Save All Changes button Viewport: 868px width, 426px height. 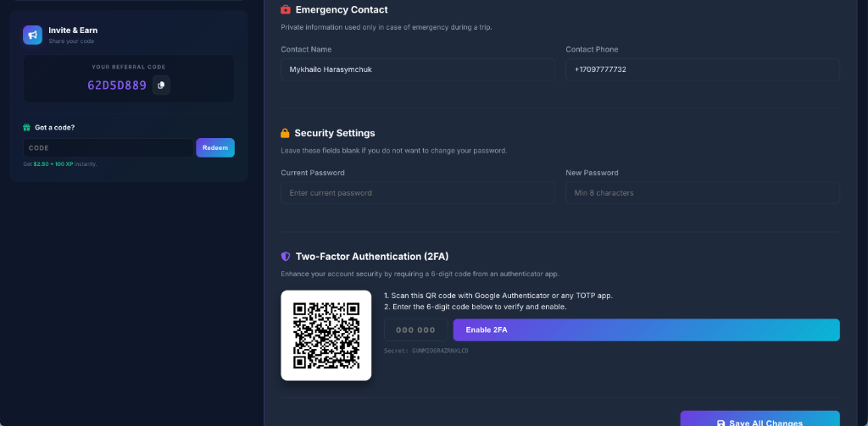[760, 418]
